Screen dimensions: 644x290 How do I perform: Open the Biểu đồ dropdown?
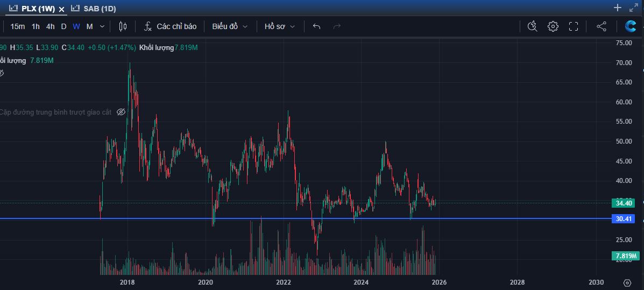point(230,26)
